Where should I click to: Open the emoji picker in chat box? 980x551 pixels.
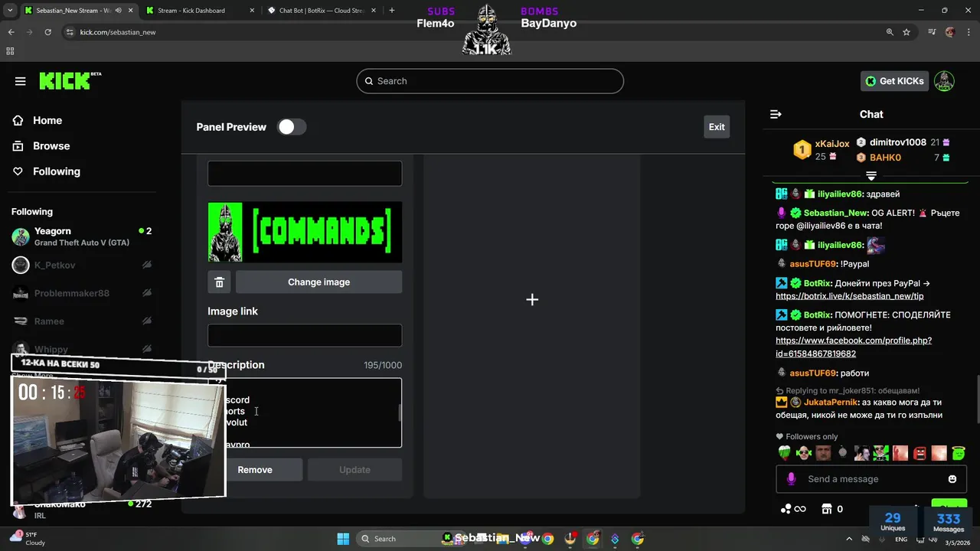(952, 479)
